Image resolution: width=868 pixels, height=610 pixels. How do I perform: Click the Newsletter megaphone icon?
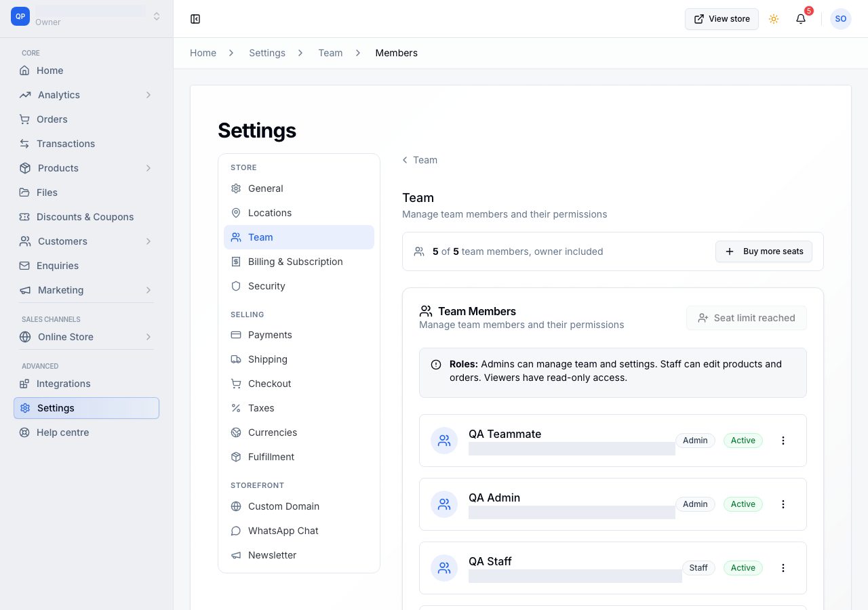click(x=236, y=555)
